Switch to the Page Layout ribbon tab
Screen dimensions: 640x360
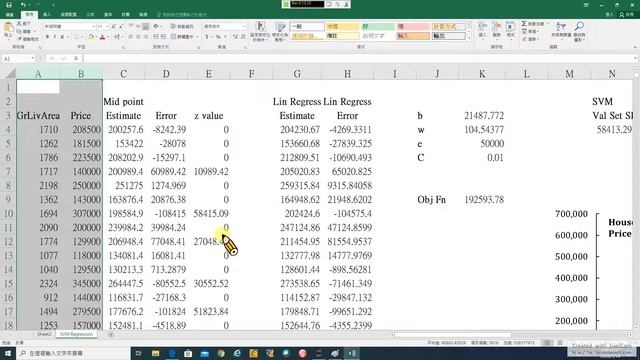coord(68,15)
